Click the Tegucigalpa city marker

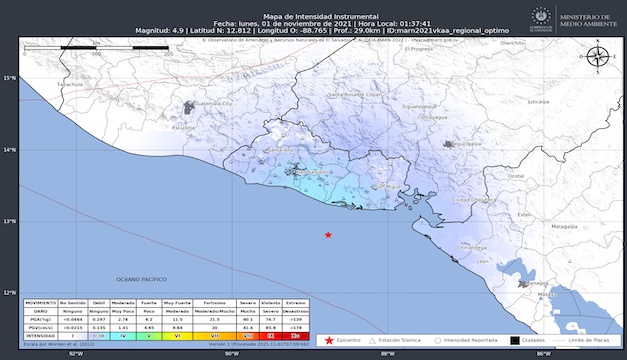[448, 144]
